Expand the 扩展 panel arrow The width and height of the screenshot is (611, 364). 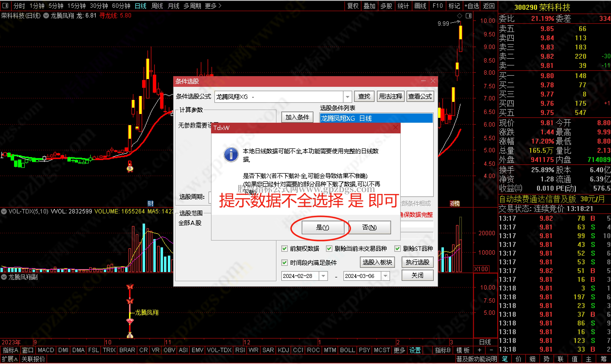[x=10, y=360]
